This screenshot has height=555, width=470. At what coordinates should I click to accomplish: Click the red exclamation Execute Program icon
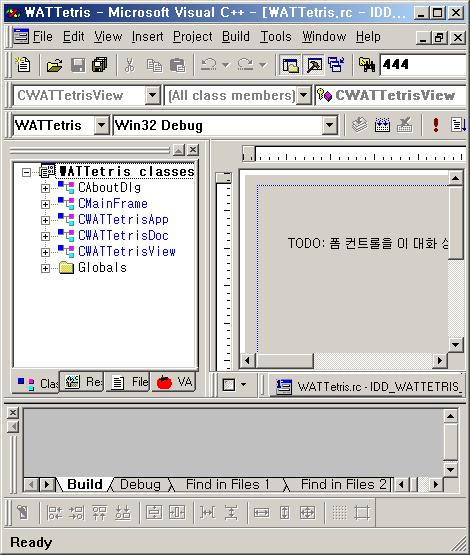coord(436,125)
